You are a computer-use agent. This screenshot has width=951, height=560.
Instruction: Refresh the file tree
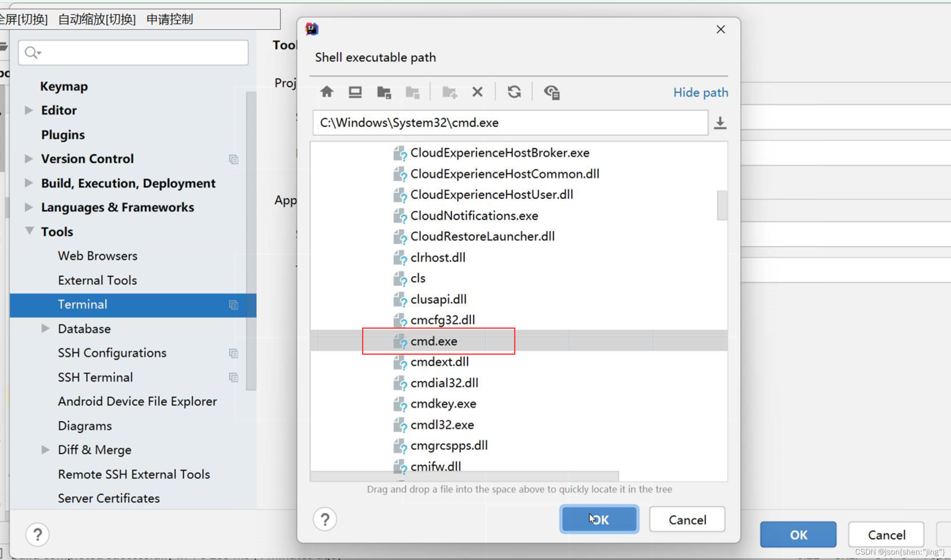pyautogui.click(x=514, y=92)
